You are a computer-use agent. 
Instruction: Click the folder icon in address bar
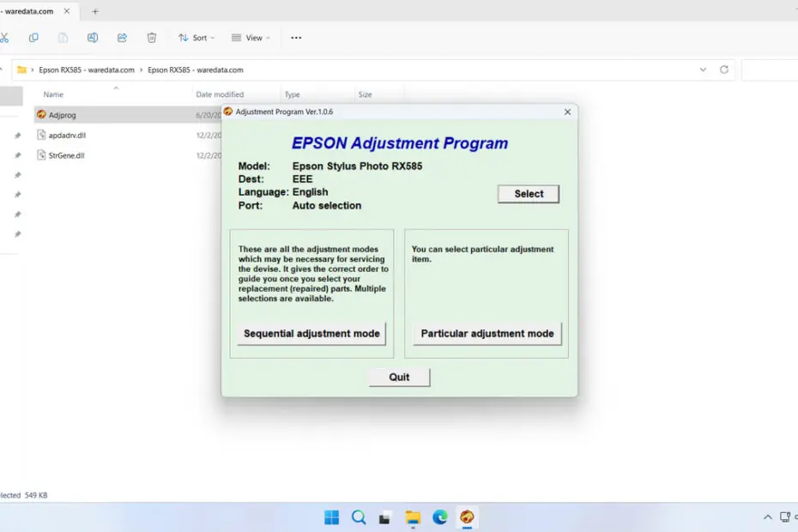(x=22, y=70)
